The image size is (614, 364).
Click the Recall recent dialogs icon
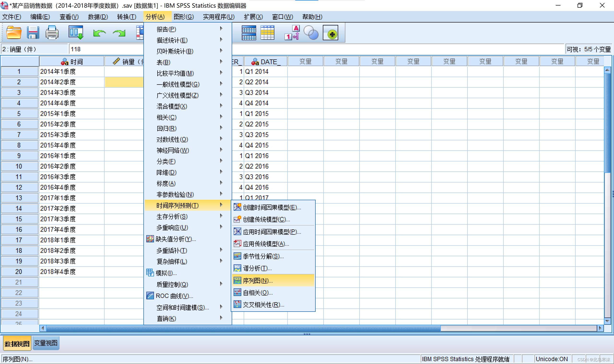pyautogui.click(x=76, y=33)
